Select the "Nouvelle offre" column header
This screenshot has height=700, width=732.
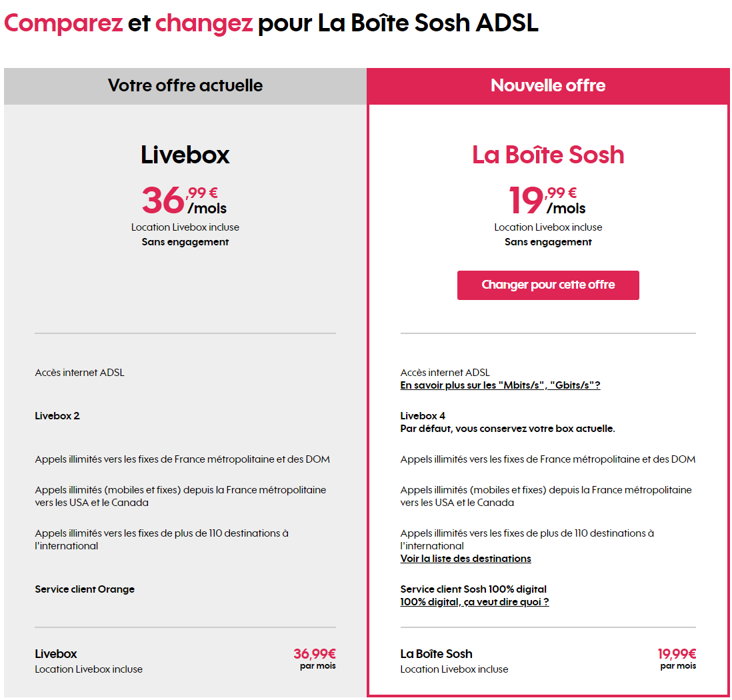[x=548, y=86]
